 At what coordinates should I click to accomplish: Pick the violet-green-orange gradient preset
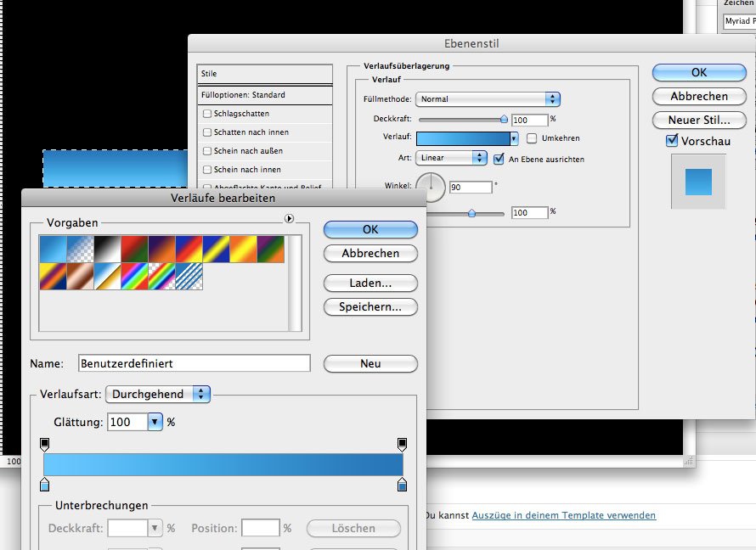tap(271, 249)
